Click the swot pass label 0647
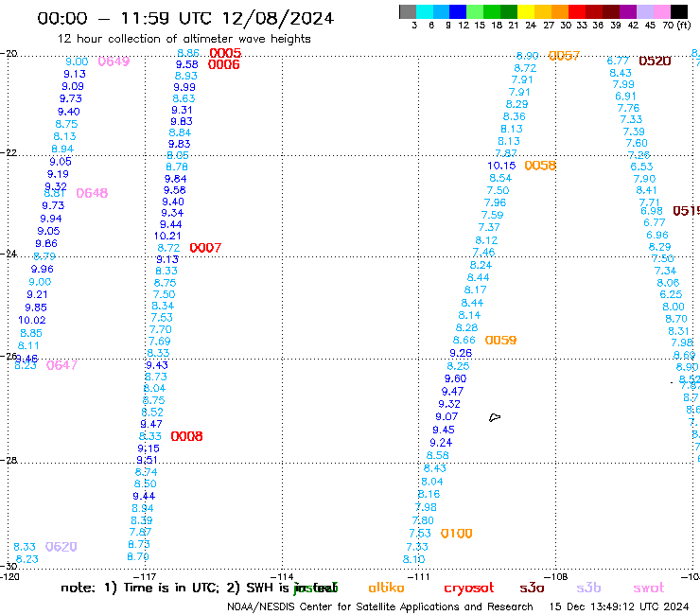The image size is (700, 615). (x=62, y=365)
